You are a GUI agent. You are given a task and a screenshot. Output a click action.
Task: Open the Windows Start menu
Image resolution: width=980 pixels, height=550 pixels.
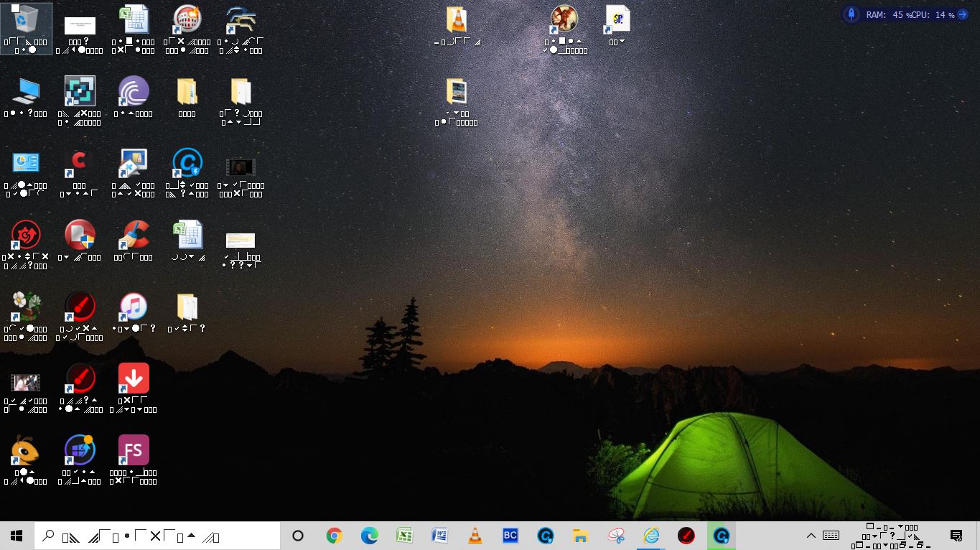coord(16,536)
